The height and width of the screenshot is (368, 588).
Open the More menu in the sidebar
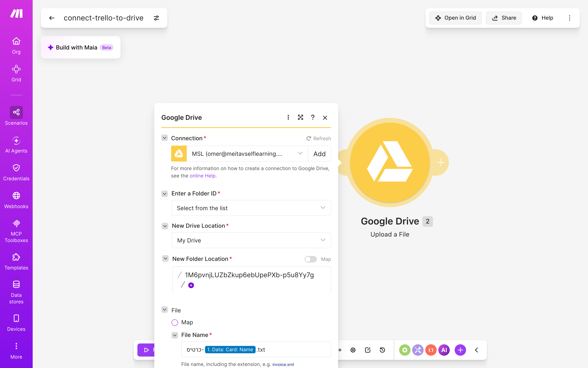click(x=16, y=351)
